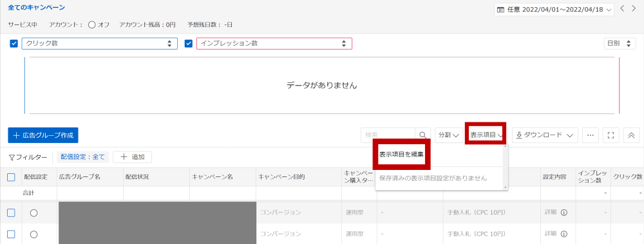644x244 pixels.
Task: Uncheck the インプレッション数 graph checkbox
Action: [x=189, y=44]
